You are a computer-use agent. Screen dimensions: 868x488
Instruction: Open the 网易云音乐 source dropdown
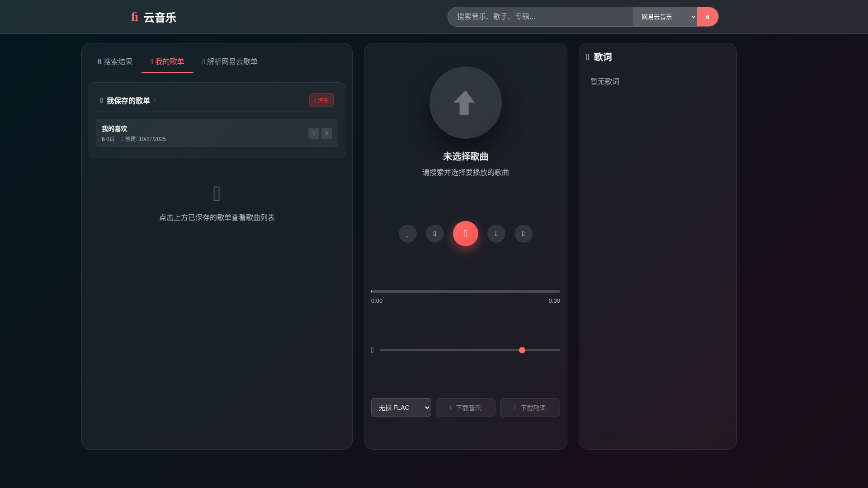pos(665,17)
